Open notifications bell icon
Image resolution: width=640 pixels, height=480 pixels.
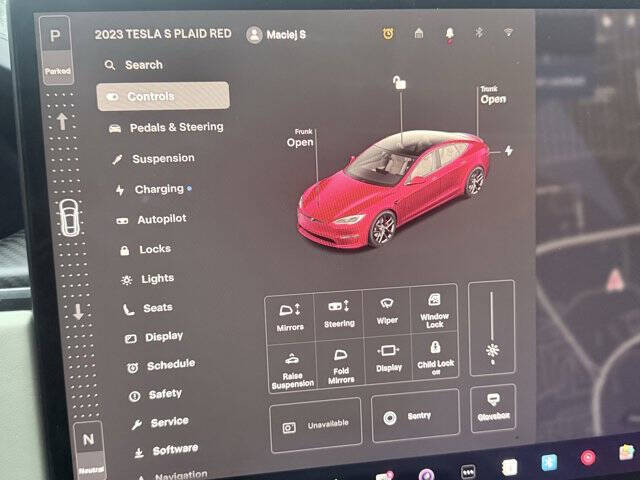[x=449, y=34]
